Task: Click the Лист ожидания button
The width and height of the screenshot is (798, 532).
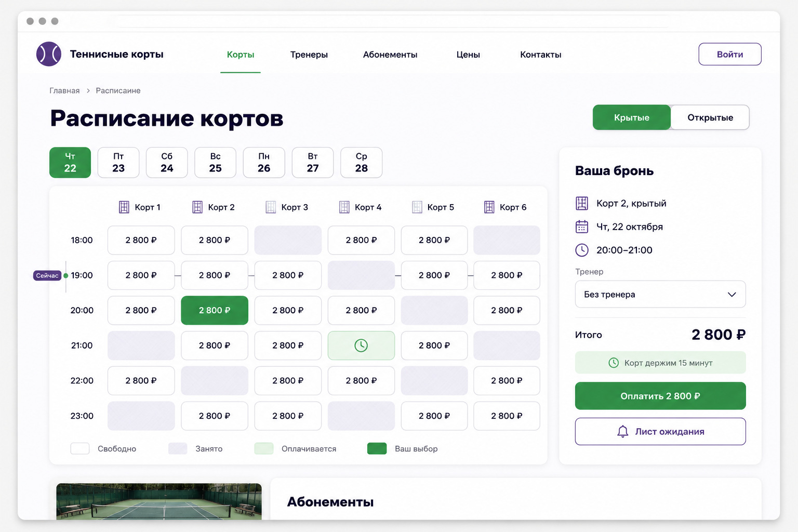Action: click(x=660, y=431)
